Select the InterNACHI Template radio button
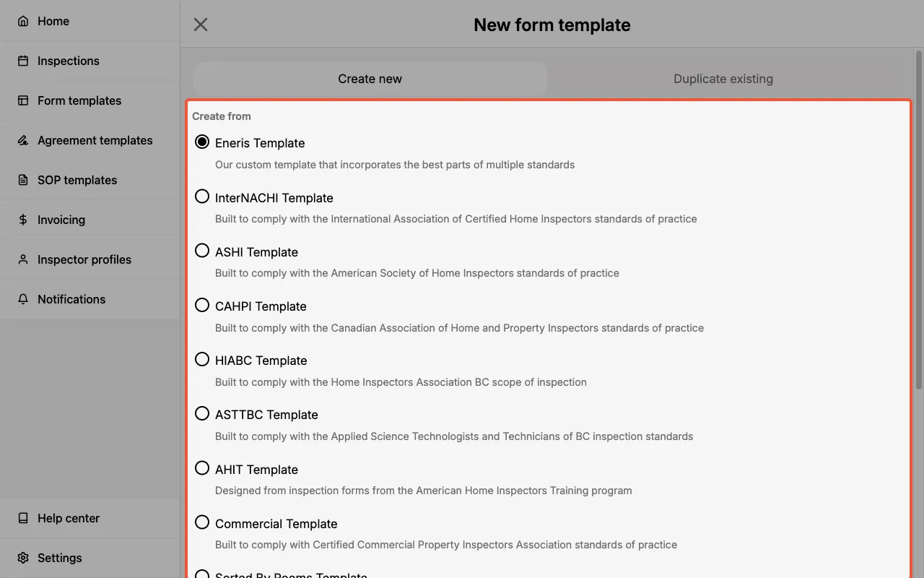924x578 pixels. click(202, 196)
